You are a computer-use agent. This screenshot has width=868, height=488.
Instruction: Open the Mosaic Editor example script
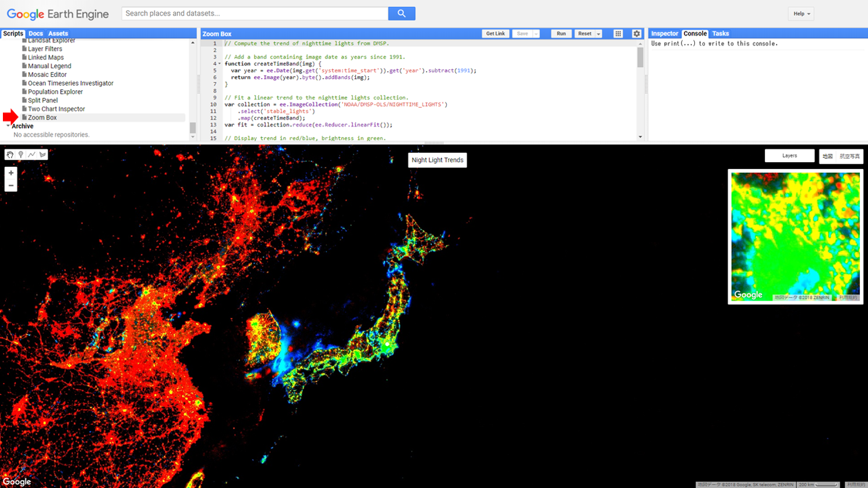47,75
